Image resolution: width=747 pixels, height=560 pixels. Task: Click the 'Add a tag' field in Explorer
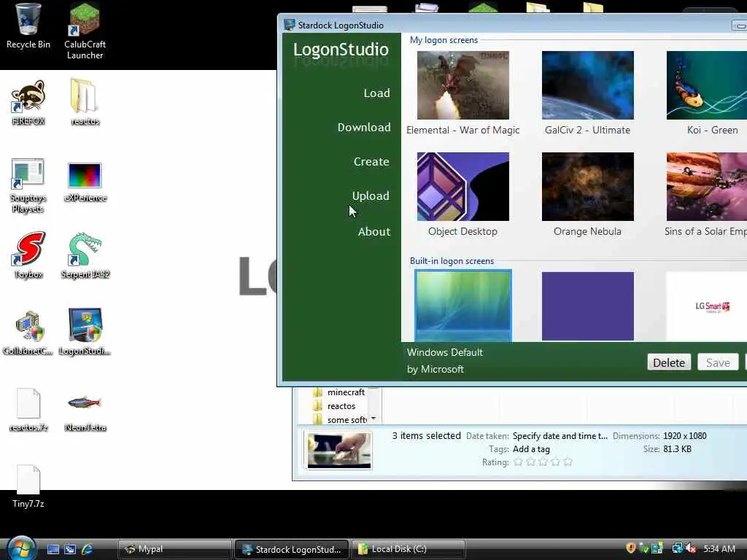coord(531,449)
